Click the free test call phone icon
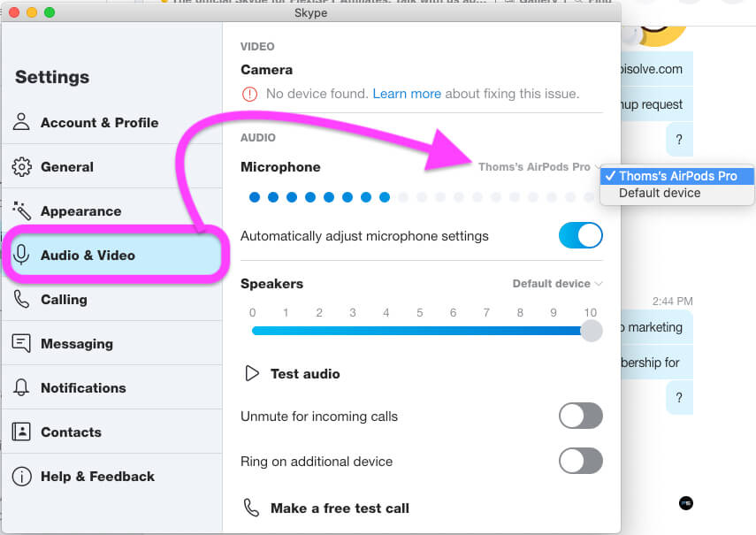Image resolution: width=756 pixels, height=535 pixels. click(251, 508)
